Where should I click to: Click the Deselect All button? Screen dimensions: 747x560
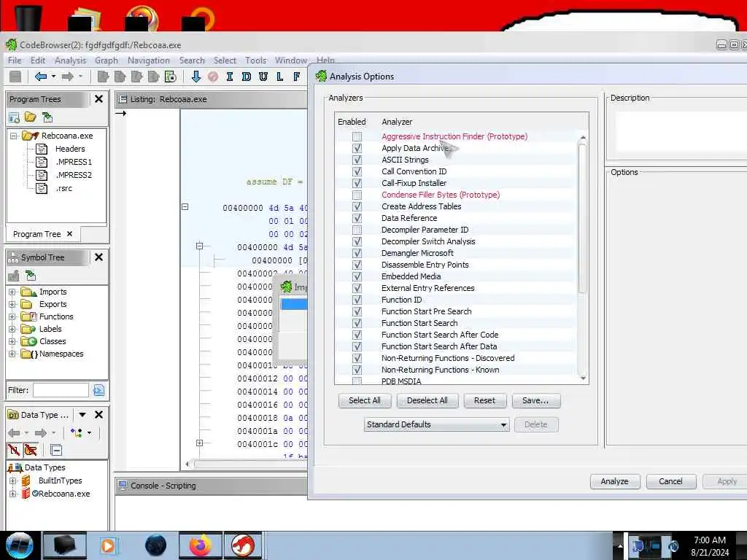pos(427,400)
